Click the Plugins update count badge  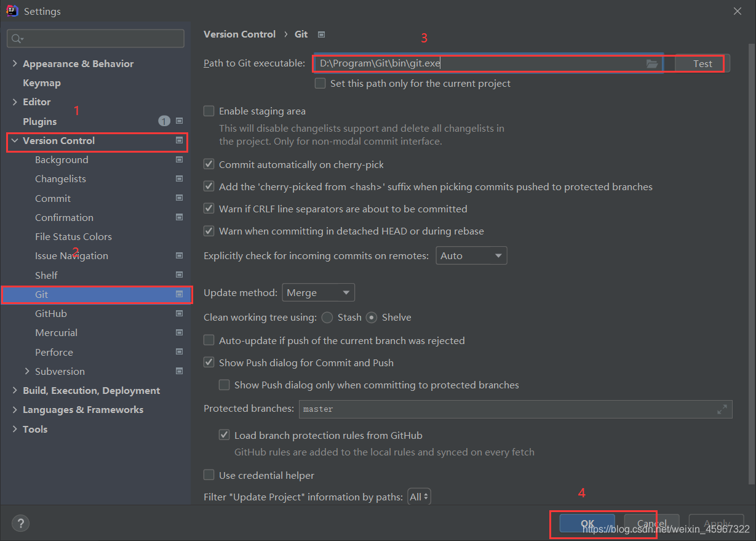[x=164, y=121]
